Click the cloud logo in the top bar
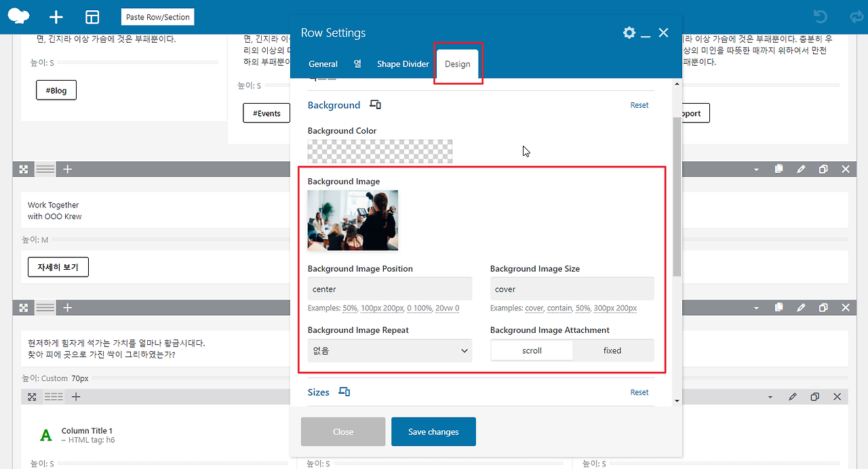868x469 pixels. click(x=19, y=17)
